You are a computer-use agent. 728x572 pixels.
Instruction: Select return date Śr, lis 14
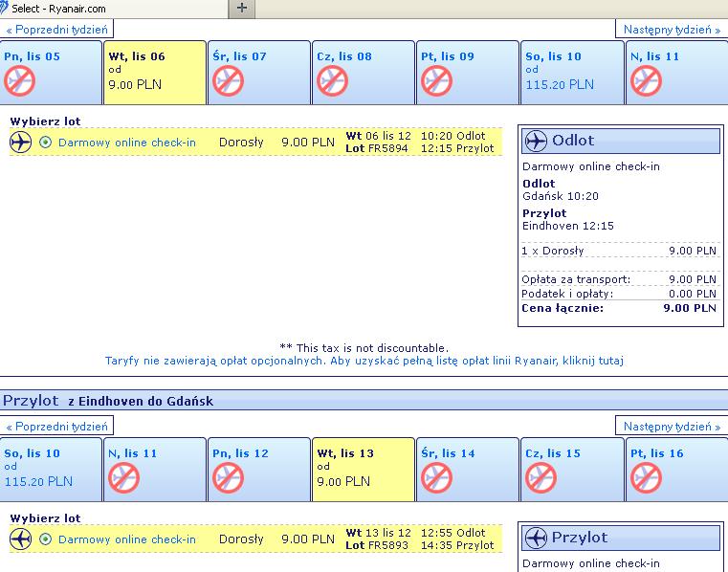click(468, 470)
